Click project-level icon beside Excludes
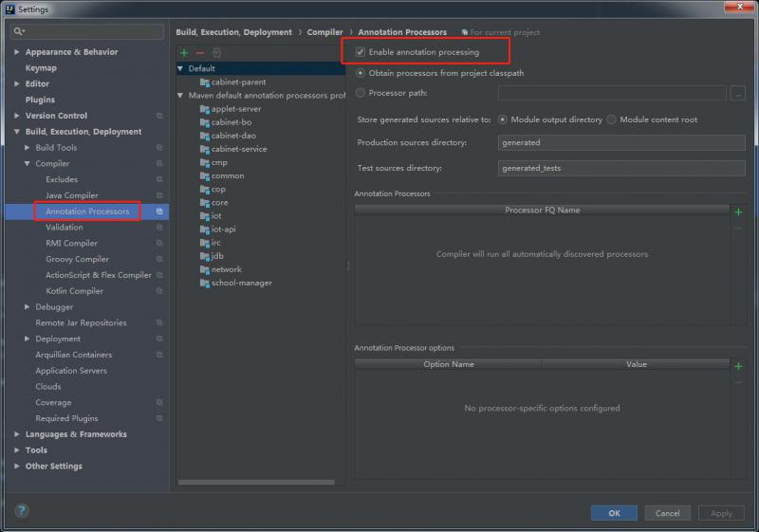759x532 pixels. coord(159,179)
